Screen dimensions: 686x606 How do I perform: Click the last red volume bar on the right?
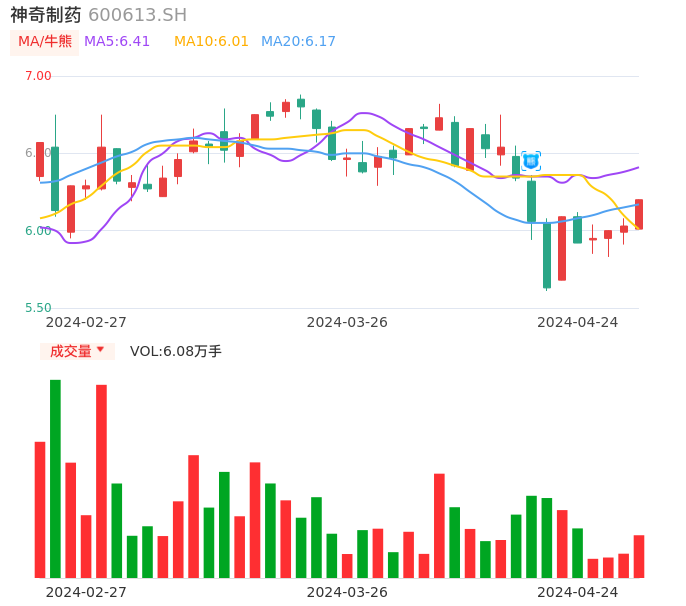(639, 556)
